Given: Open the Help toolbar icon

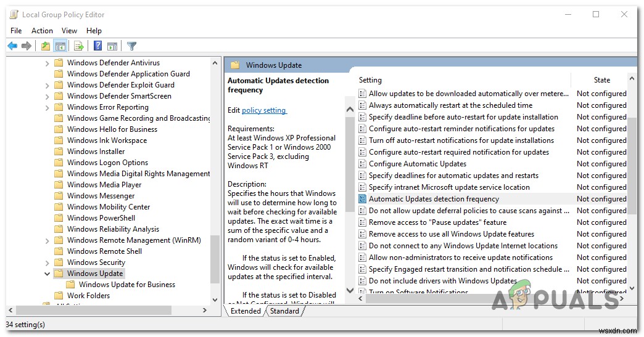Looking at the screenshot, I should pos(97,46).
